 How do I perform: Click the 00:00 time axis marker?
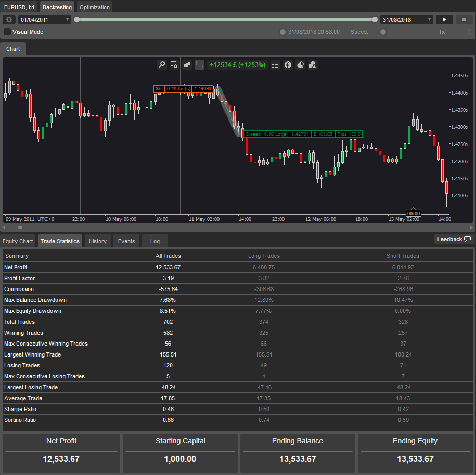[x=414, y=213]
